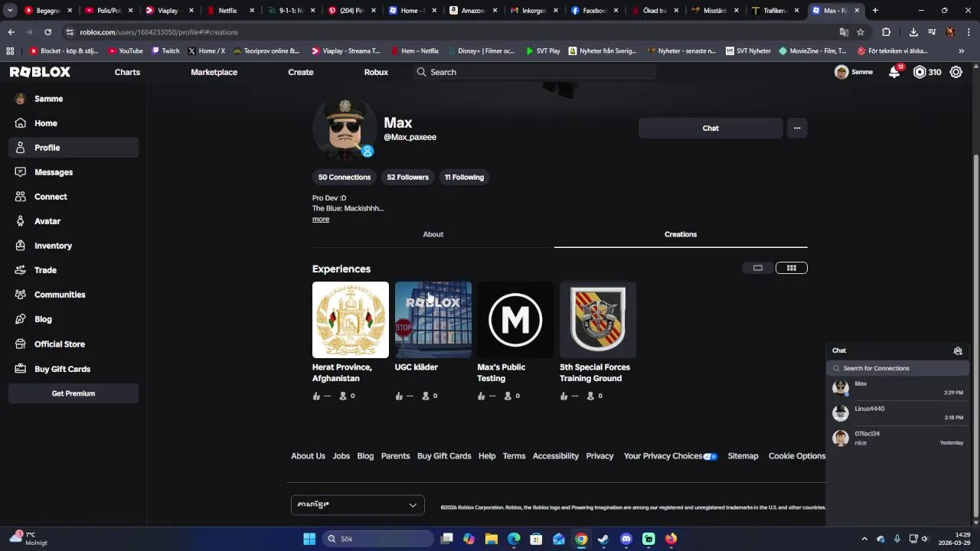
Task: Switch experiences to grid view
Action: pos(792,268)
